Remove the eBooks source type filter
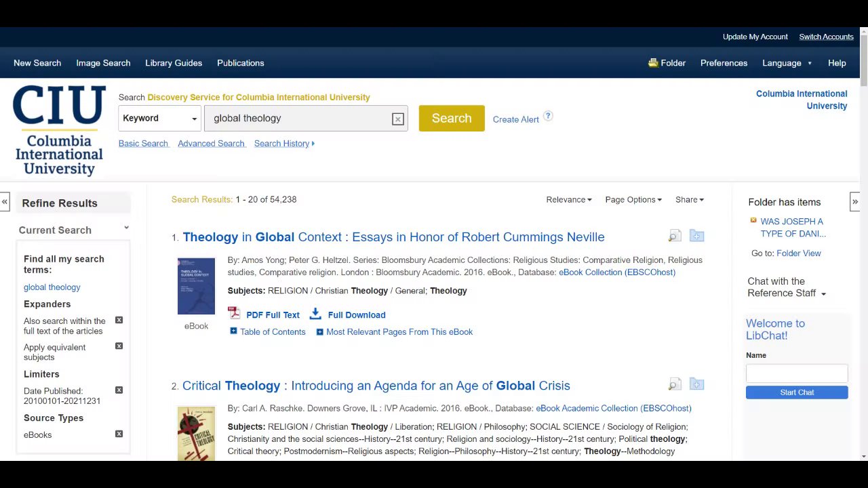The width and height of the screenshot is (868, 488). pos(119,434)
